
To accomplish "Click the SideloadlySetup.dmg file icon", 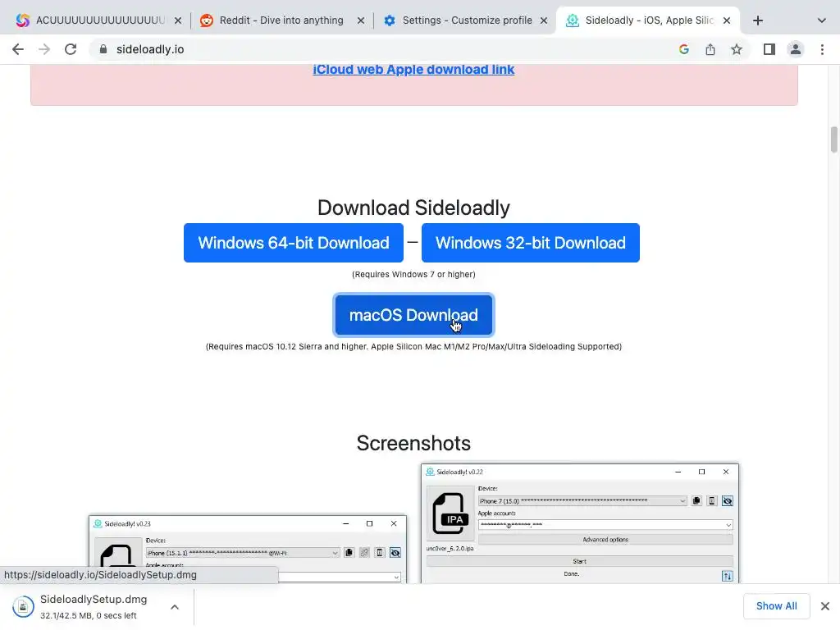I will click(23, 606).
